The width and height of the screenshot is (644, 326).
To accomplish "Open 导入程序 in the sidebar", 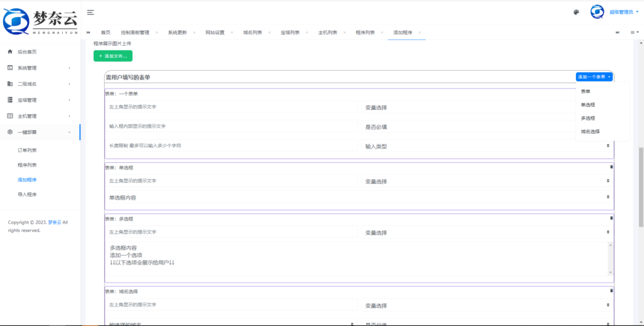I will pyautogui.click(x=27, y=195).
